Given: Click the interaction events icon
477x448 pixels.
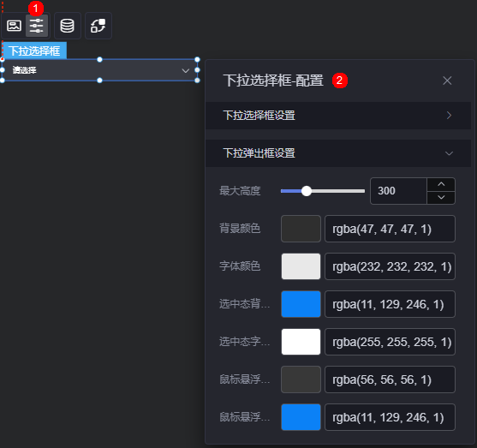Looking at the screenshot, I should 98,26.
